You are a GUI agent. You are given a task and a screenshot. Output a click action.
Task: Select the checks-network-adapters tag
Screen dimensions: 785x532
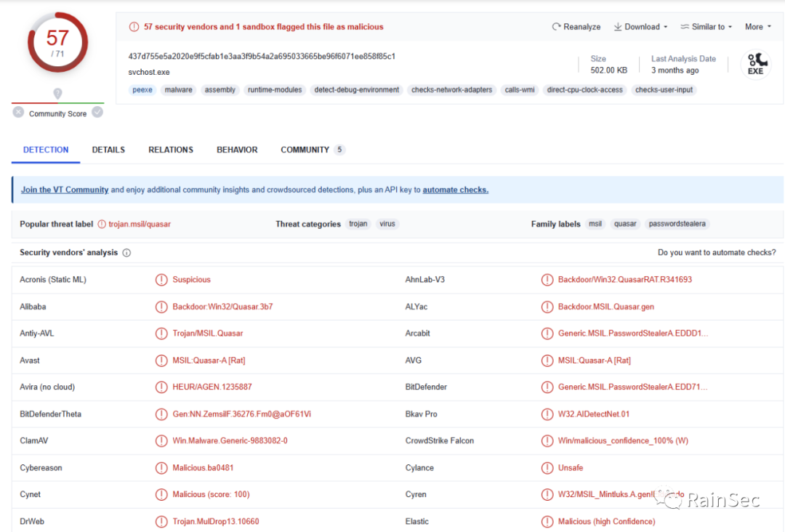tap(451, 89)
